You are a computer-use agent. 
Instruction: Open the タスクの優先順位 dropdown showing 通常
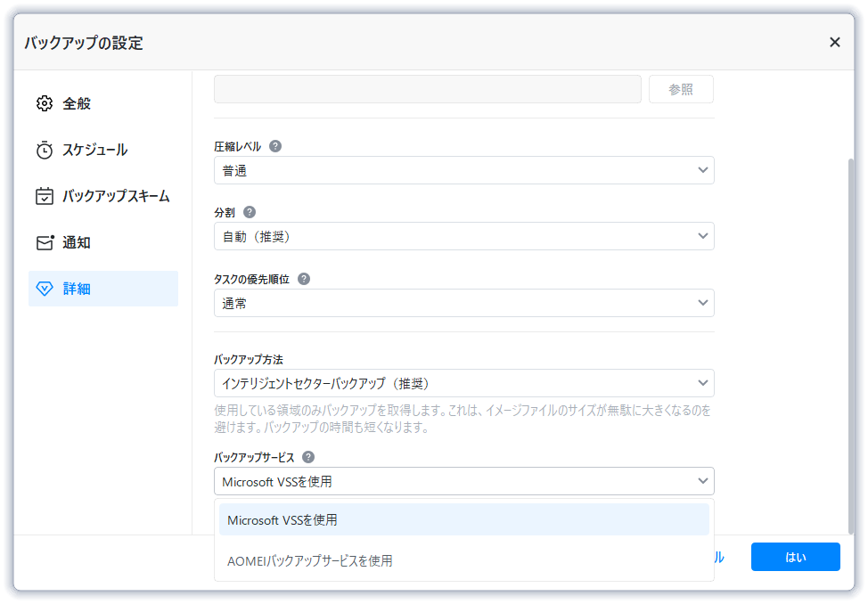463,303
